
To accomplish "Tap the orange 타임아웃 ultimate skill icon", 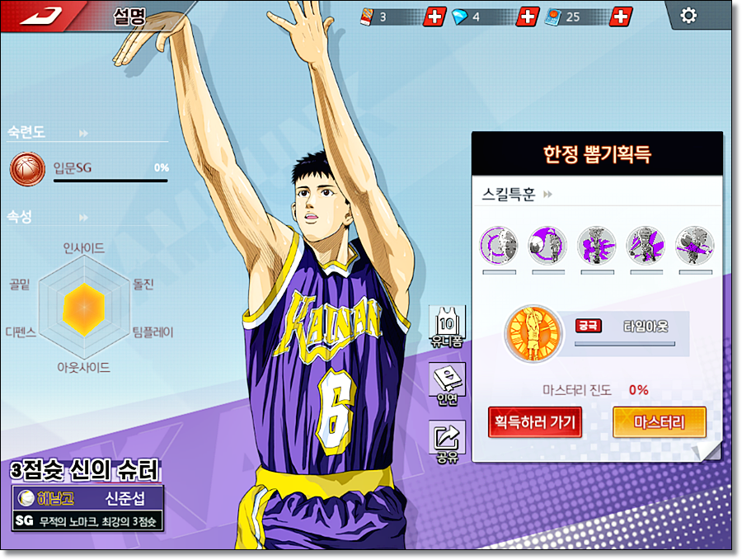I will (533, 333).
